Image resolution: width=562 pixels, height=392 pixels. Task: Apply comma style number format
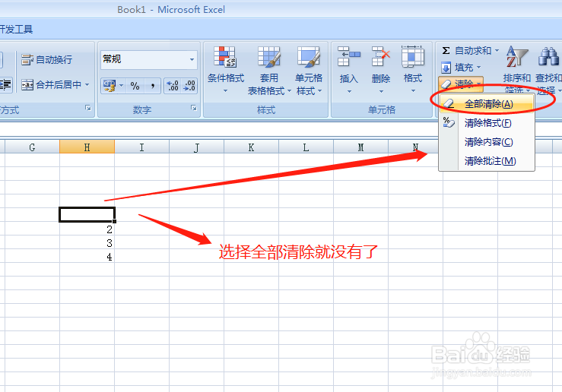coord(153,86)
